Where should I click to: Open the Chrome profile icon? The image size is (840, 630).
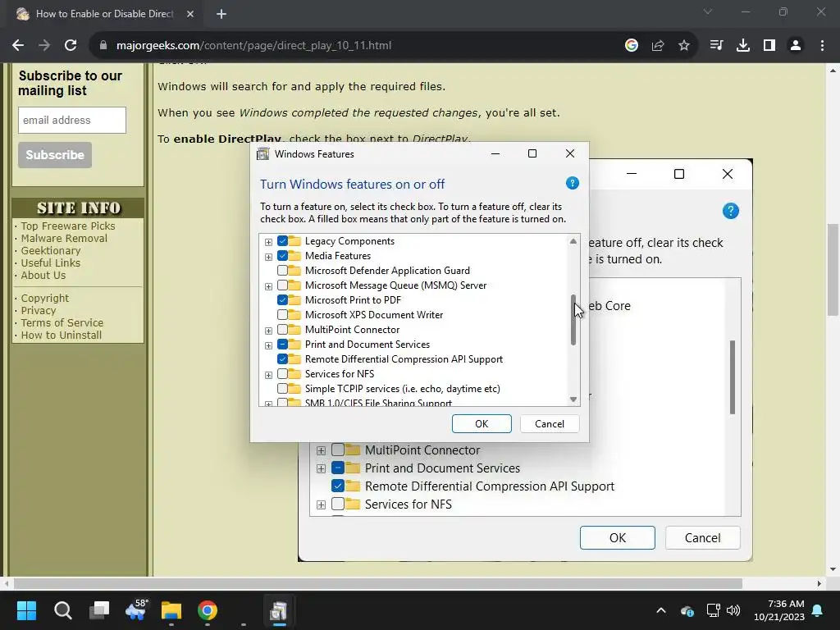tap(796, 46)
